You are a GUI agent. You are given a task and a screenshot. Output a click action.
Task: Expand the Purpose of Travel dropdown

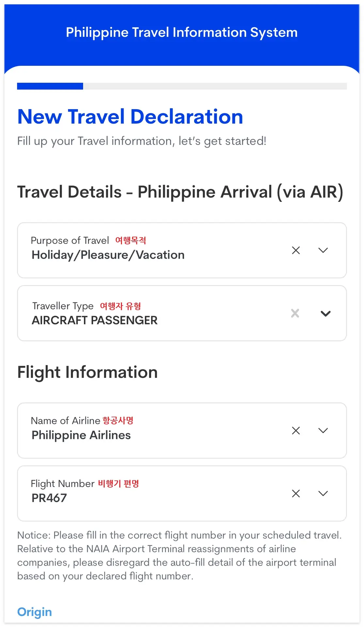pos(323,250)
